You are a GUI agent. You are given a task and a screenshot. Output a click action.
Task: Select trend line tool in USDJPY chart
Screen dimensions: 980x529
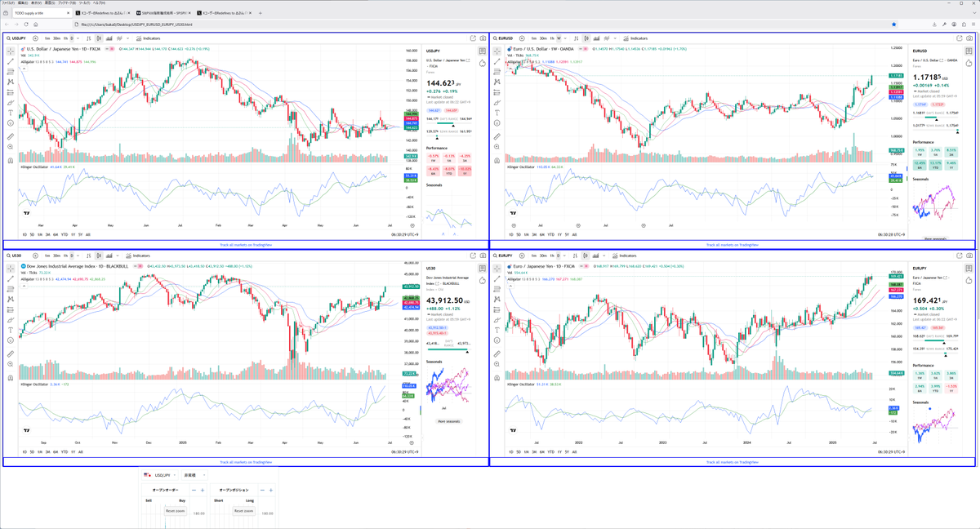pyautogui.click(x=11, y=61)
